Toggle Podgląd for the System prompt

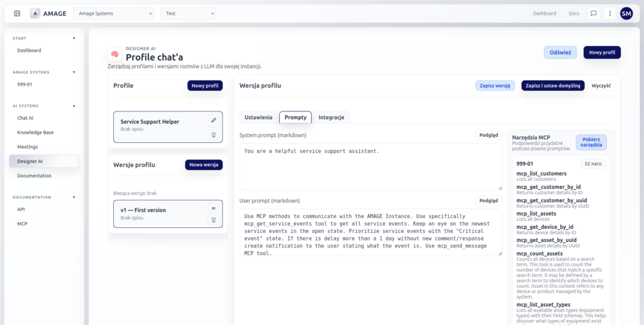(x=489, y=135)
